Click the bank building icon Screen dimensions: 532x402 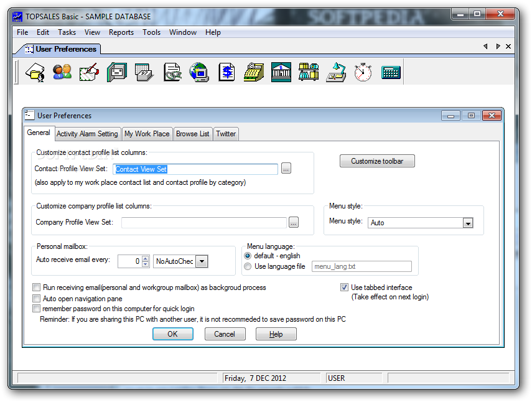coord(281,72)
